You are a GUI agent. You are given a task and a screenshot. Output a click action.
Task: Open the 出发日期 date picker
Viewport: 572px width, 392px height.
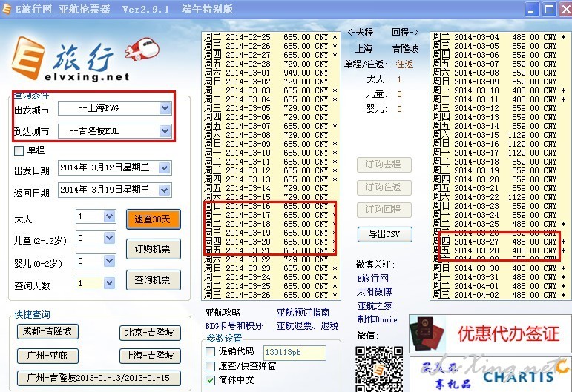[165, 168]
